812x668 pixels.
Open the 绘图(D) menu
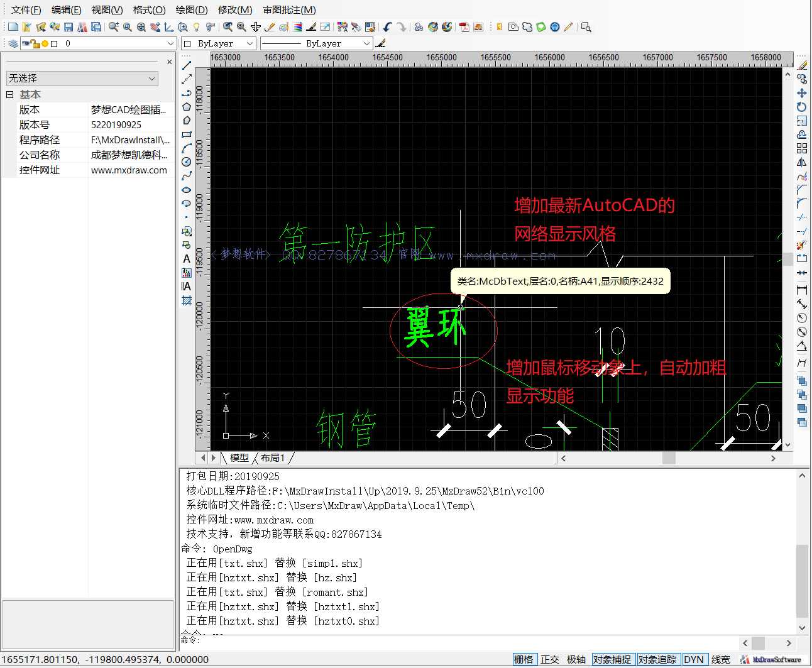[192, 10]
